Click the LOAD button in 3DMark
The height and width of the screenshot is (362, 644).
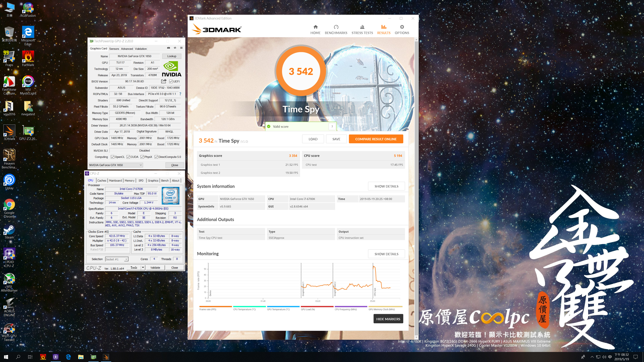(313, 139)
